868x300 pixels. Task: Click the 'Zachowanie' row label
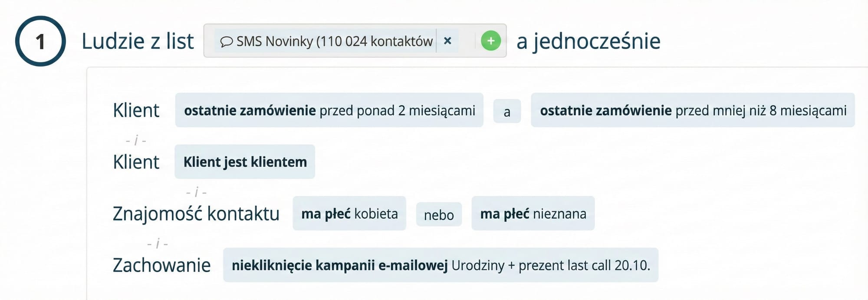[161, 265]
